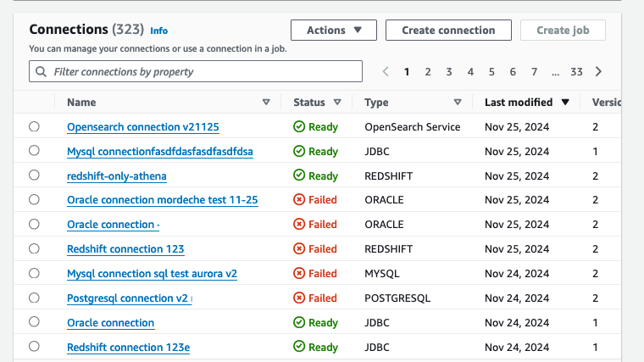
Task: Open the Actions dropdown menu
Action: pyautogui.click(x=334, y=31)
